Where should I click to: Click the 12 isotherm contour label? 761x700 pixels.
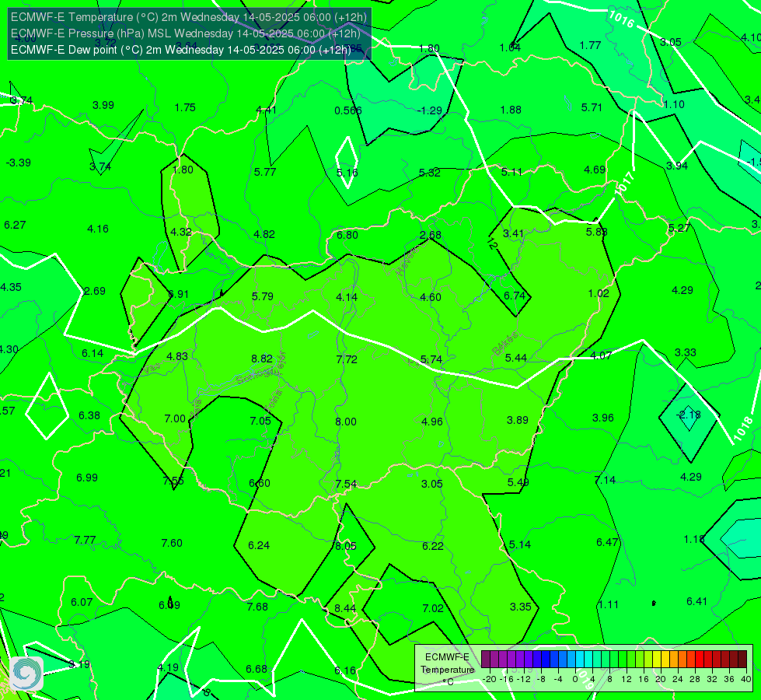(492, 243)
